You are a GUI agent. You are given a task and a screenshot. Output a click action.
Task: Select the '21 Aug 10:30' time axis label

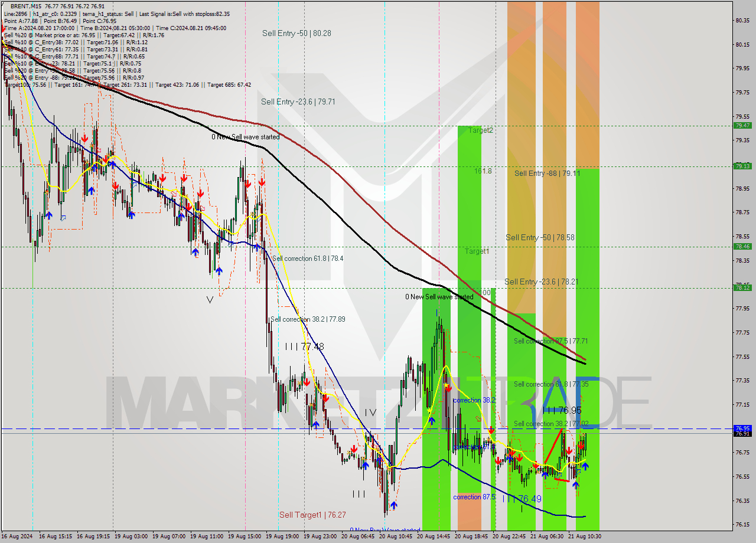(x=585, y=537)
